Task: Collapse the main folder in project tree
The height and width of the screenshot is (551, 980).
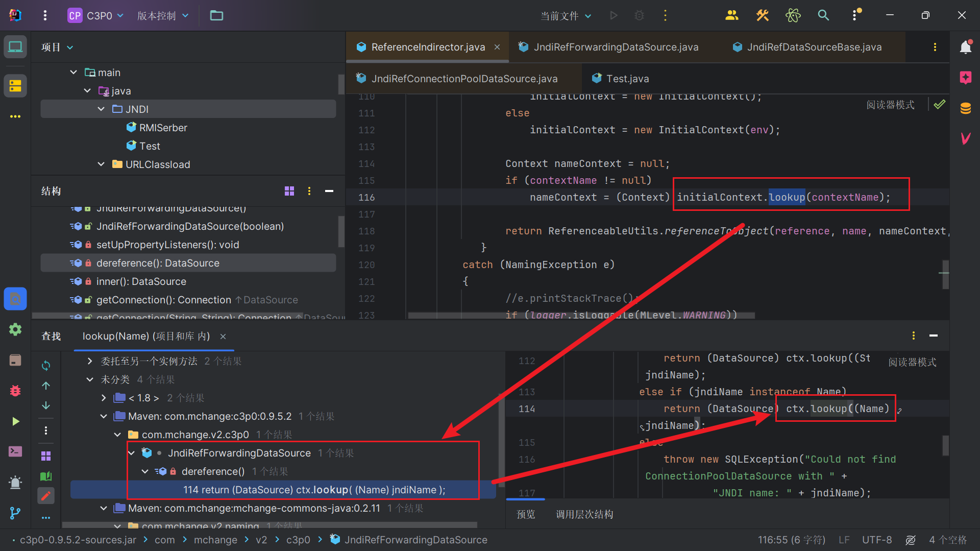Action: [73, 73]
